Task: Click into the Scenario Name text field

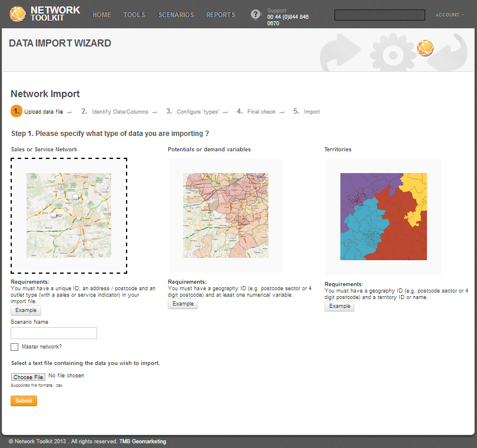Action: click(54, 333)
